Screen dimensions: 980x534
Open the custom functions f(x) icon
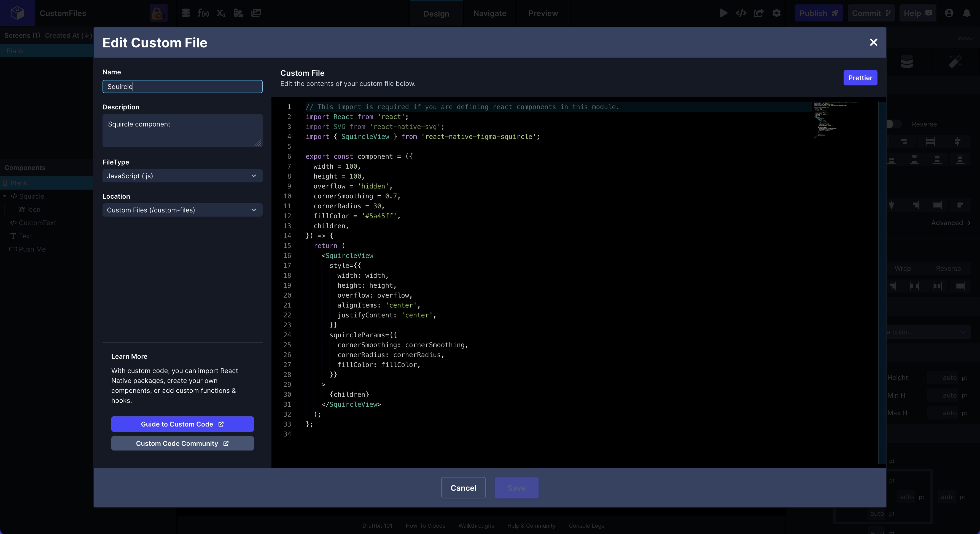[203, 13]
